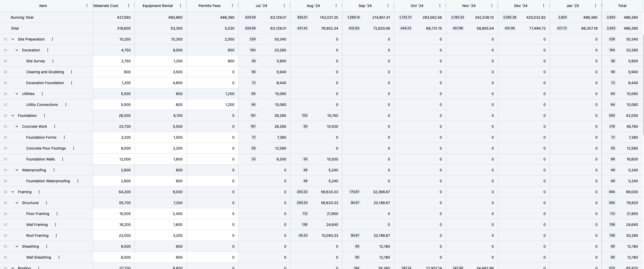The image size is (644, 269).
Task: Open the Jan '25 column menu
Action: pyautogui.click(x=595, y=5)
